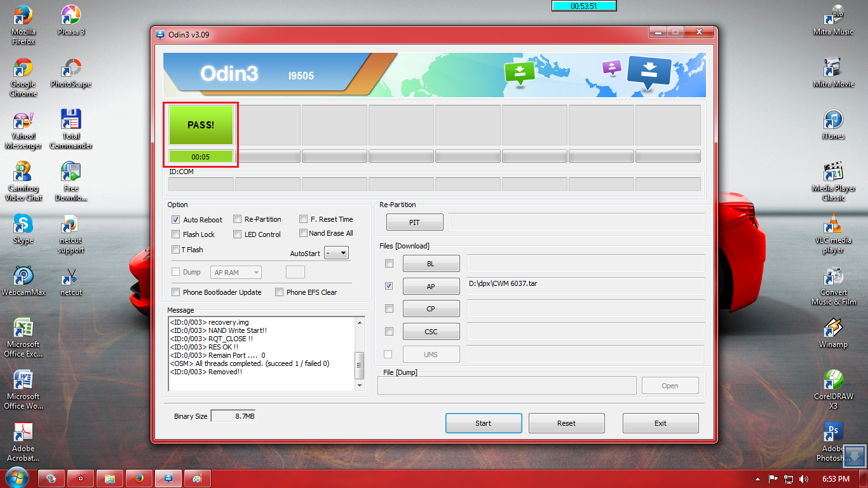Click the volume speaker tray icon
The image size is (868, 488).
804,478
